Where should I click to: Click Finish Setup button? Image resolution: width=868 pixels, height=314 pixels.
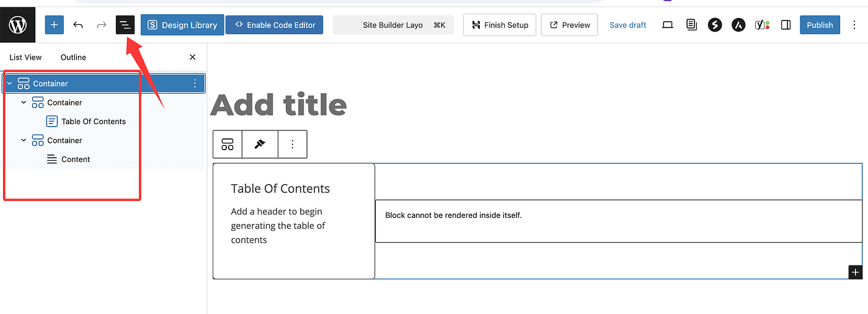click(x=500, y=25)
